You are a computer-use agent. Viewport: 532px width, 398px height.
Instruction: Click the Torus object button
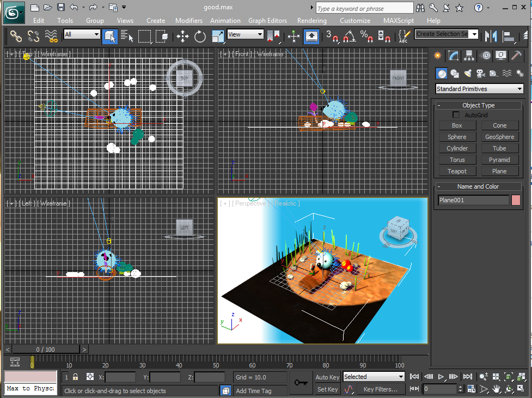click(457, 160)
